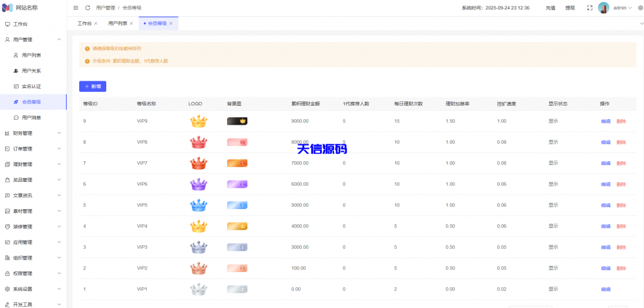The image size is (644, 308).
Task: Switch to the 用户列表 tab
Action: pos(118,23)
